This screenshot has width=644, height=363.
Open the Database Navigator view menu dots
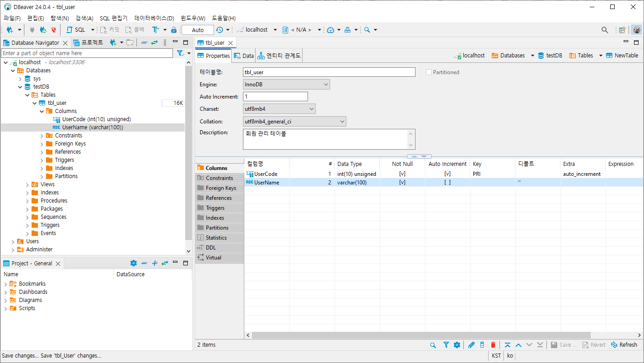165,42
